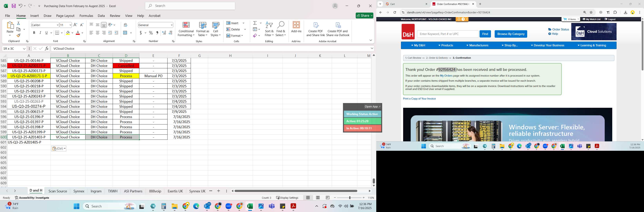Click bookmark star icon in browser
Screen dimensions: 644x212
click(x=591, y=12)
